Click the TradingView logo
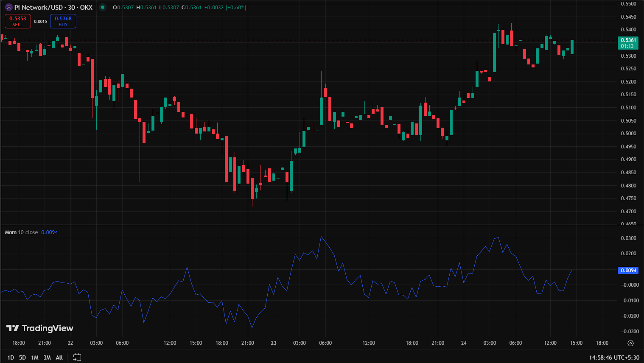 click(x=40, y=328)
